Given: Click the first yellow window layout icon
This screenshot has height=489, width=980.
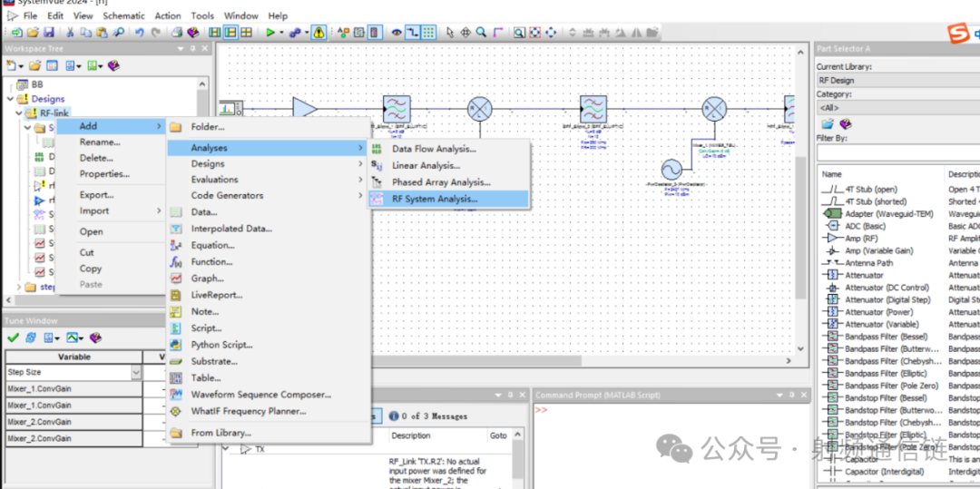Looking at the screenshot, I should tap(215, 33).
